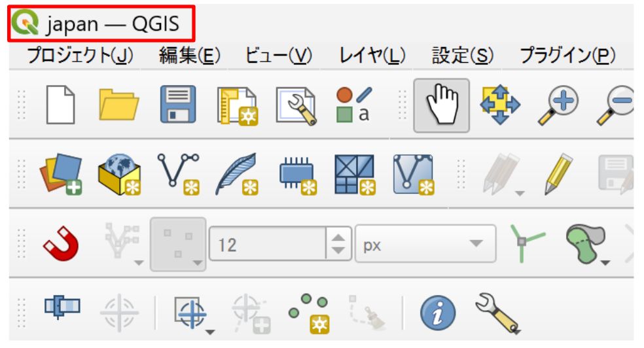
Task: Open the 設定(S) menu
Action: tap(463, 56)
